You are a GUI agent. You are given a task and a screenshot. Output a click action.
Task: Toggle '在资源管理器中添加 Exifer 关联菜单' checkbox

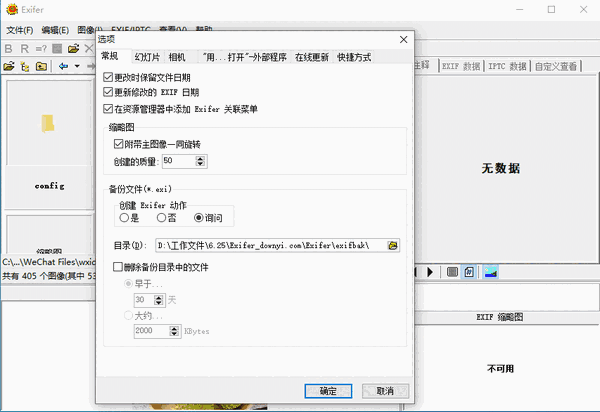point(108,109)
